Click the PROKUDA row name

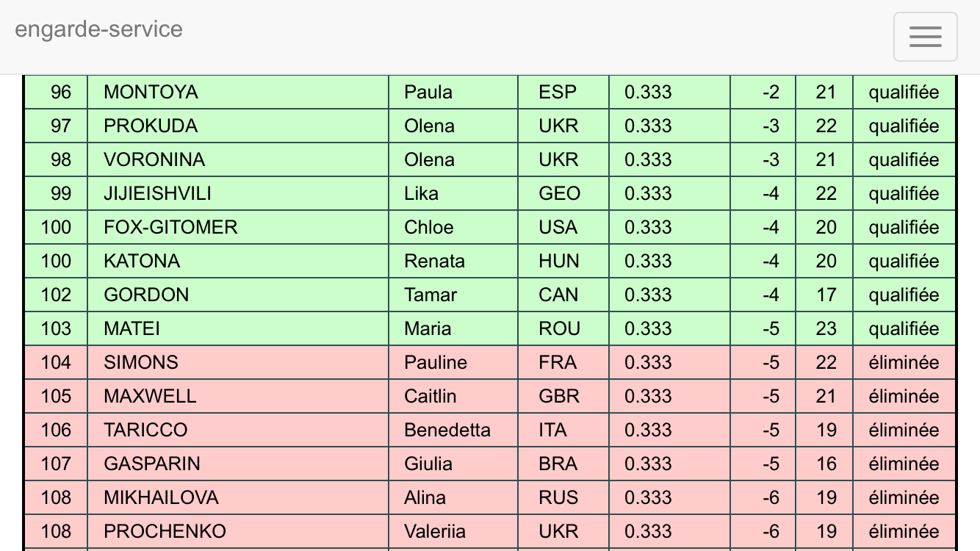(x=238, y=126)
